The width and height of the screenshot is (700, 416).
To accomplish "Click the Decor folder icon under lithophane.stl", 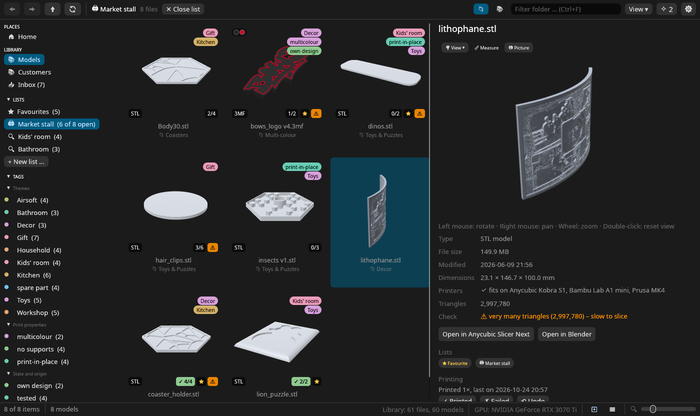I will (372, 269).
